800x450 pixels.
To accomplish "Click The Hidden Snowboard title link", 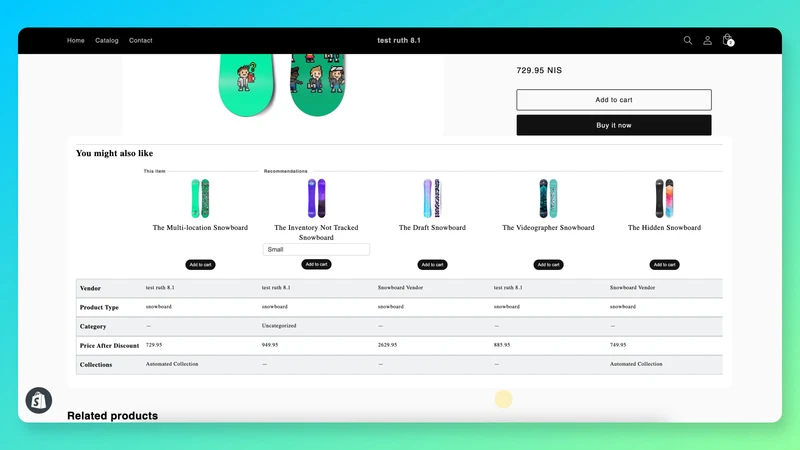I will pyautogui.click(x=664, y=228).
